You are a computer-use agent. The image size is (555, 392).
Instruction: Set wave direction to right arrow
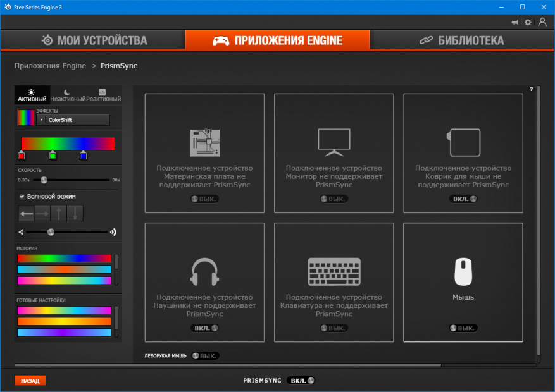click(42, 214)
